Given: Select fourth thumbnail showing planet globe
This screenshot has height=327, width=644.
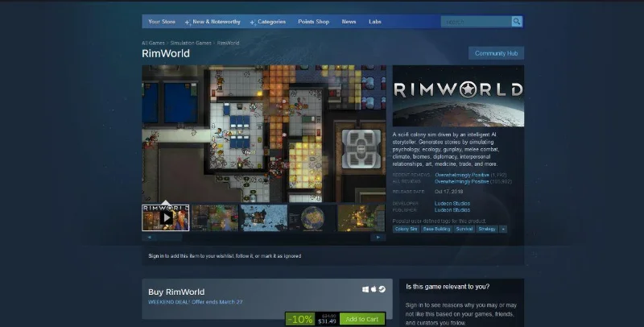Looking at the screenshot, I should click(312, 217).
